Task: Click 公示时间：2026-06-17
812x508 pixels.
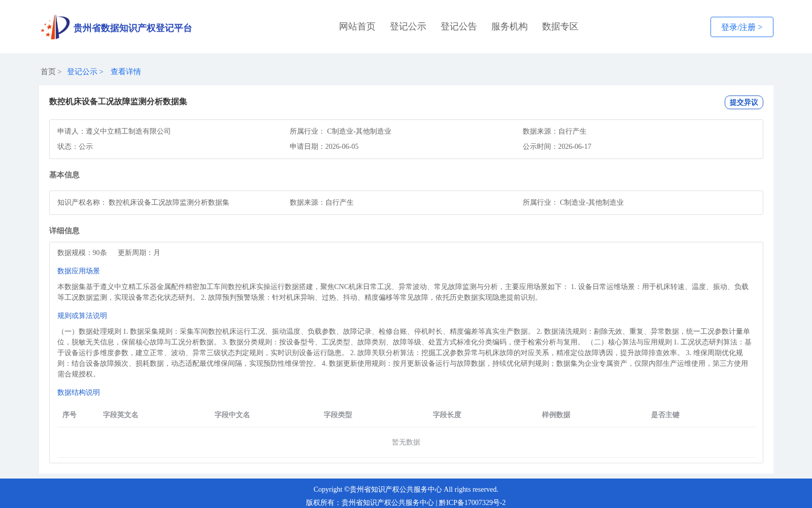Action: (x=557, y=146)
